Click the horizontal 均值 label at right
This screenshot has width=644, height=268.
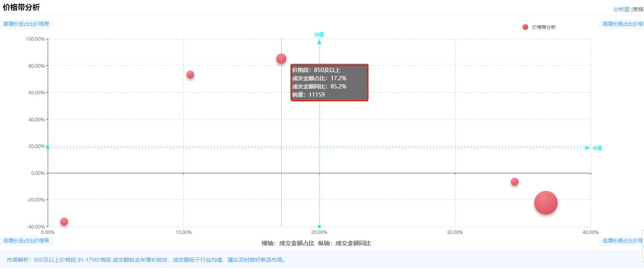597,148
